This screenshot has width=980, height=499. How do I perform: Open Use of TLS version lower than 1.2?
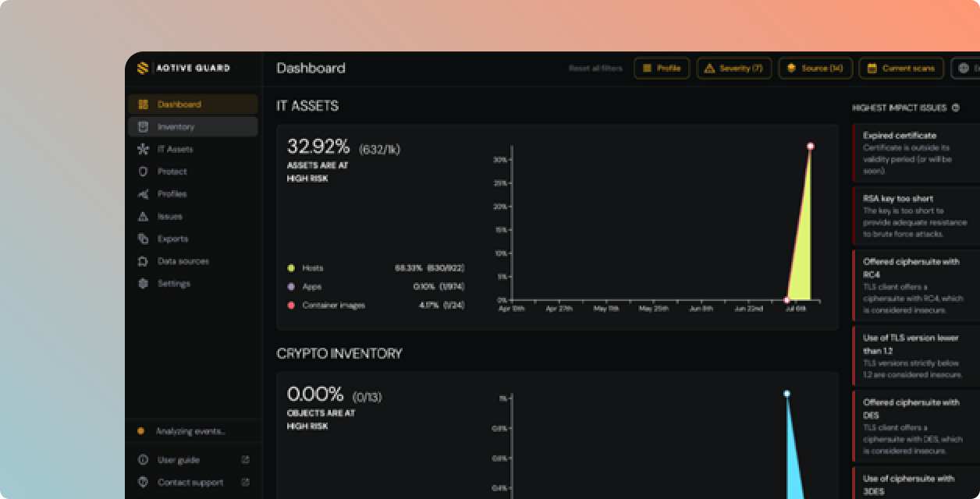917,356
